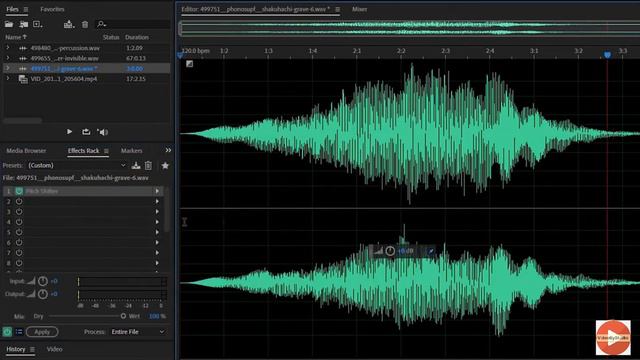Screen dimensions: 640x360
Task: Open the Files panel menu icon
Action: point(26,9)
